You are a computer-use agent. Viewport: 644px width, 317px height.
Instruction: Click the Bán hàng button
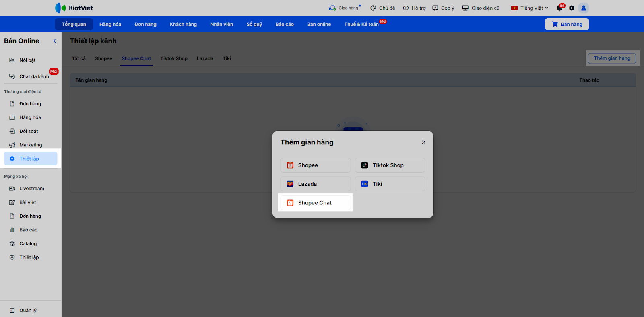click(x=567, y=24)
